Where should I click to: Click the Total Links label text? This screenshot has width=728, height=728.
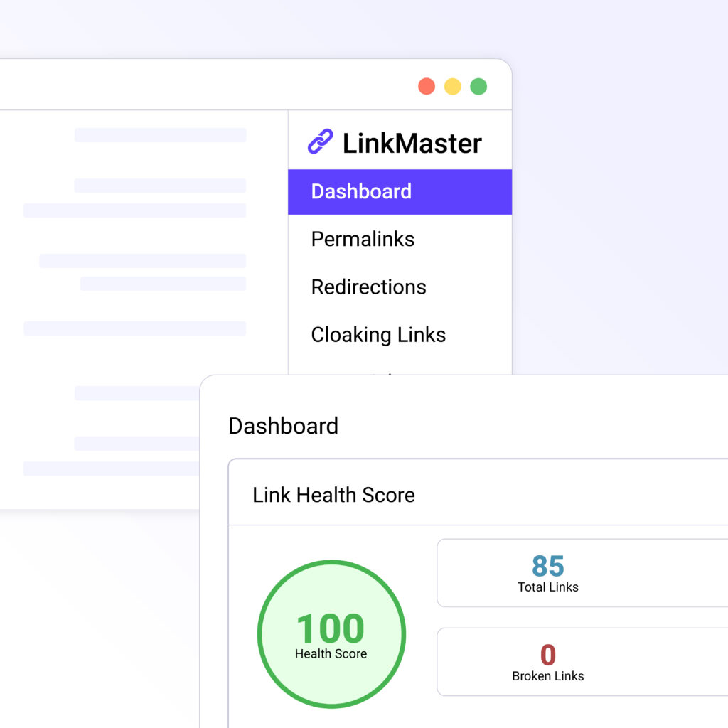point(547,587)
